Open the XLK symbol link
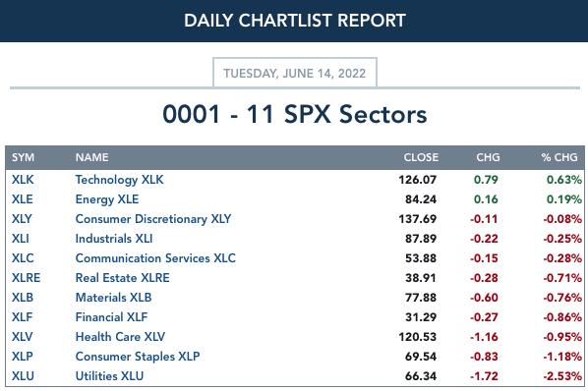The width and height of the screenshot is (588, 391). [23, 180]
